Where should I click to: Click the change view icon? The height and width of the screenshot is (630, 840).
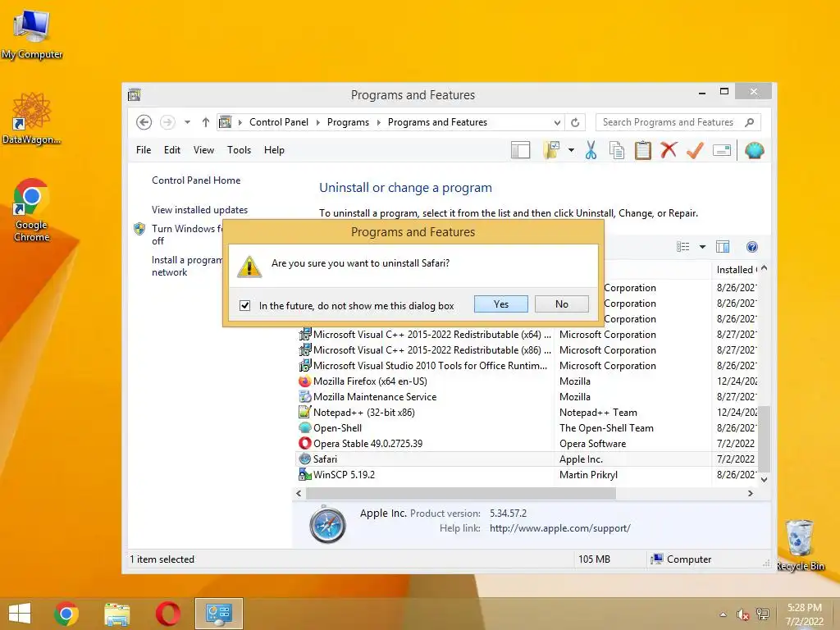pos(683,246)
